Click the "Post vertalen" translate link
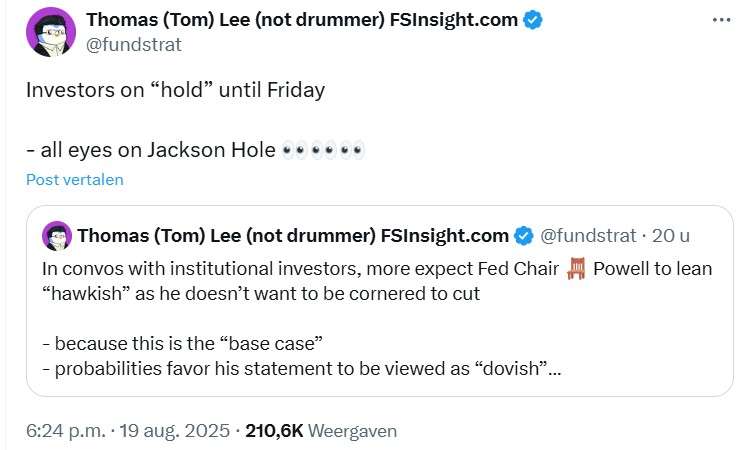This screenshot has height=450, width=752. (75, 180)
